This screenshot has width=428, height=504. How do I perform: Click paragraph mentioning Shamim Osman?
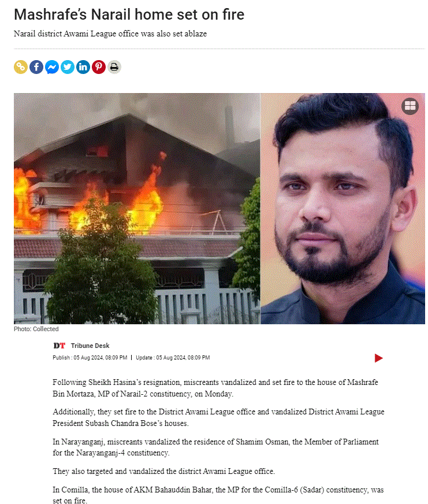[215, 447]
